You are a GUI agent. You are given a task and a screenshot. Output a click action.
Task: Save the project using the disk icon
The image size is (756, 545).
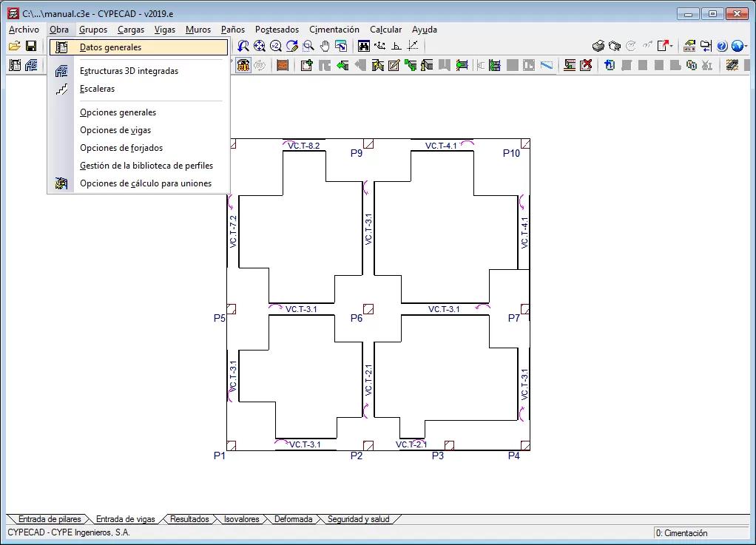[32, 46]
